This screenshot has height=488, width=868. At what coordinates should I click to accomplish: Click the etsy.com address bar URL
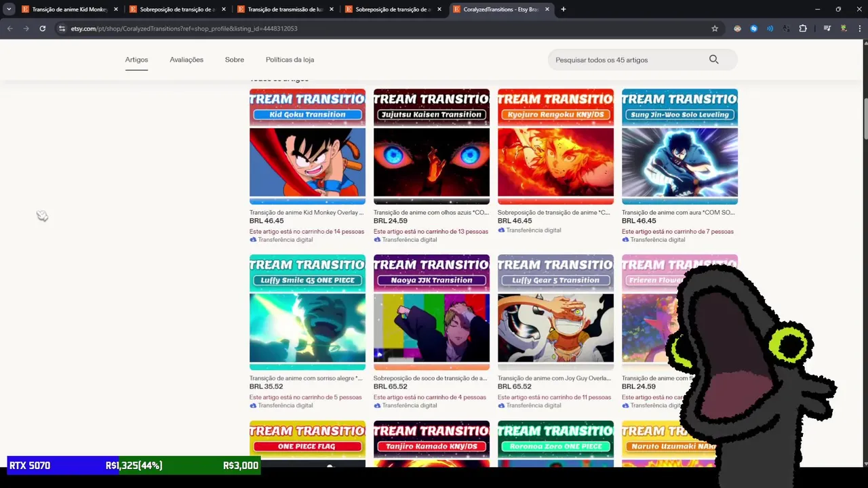(x=184, y=28)
